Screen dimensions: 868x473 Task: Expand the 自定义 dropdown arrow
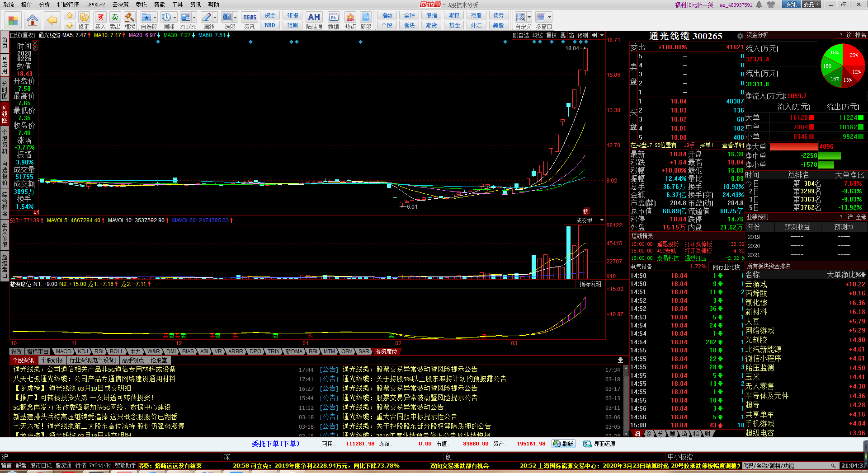coord(529,18)
